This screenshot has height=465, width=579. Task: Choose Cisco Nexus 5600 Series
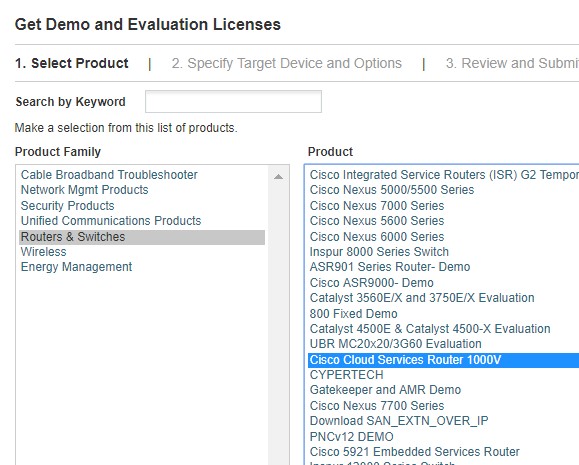[x=377, y=221]
